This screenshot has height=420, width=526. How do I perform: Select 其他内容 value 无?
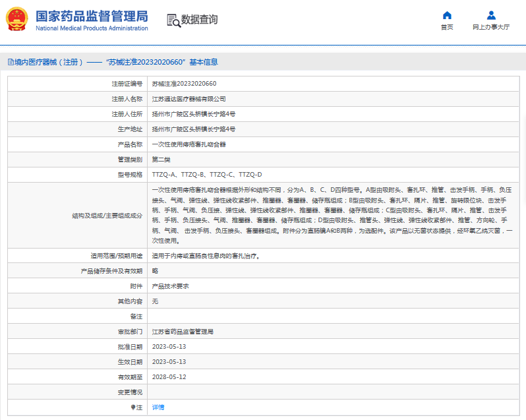click(155, 301)
